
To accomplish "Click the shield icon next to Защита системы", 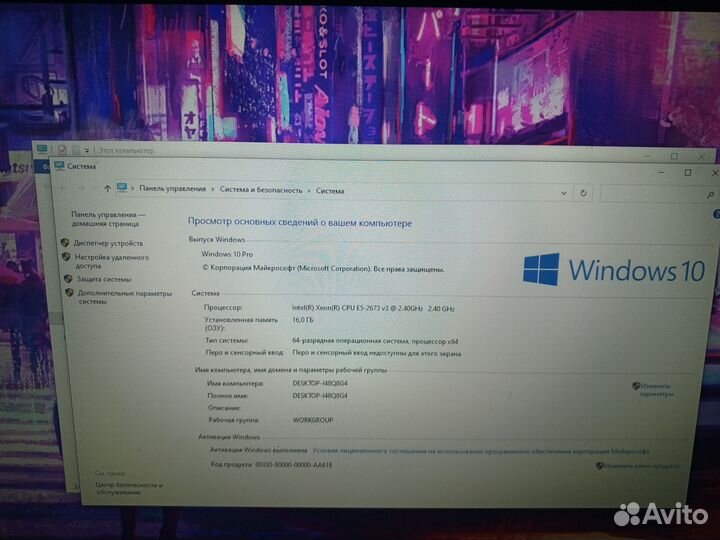I will click(x=67, y=279).
